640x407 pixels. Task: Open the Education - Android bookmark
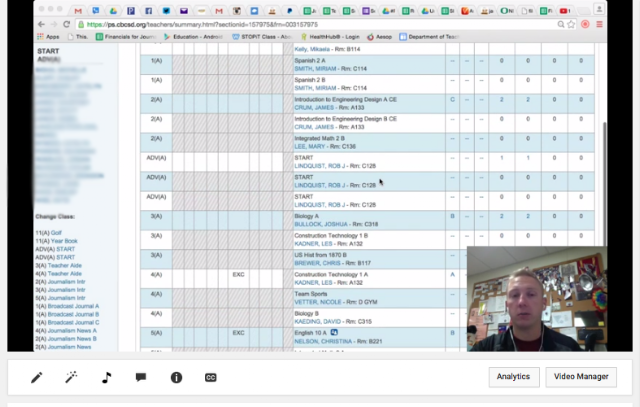(193, 37)
